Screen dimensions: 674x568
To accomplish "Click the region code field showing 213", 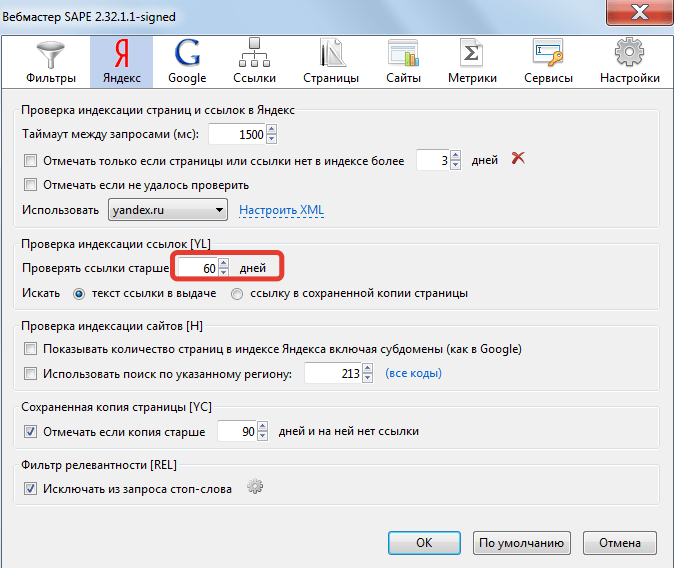I will [334, 373].
